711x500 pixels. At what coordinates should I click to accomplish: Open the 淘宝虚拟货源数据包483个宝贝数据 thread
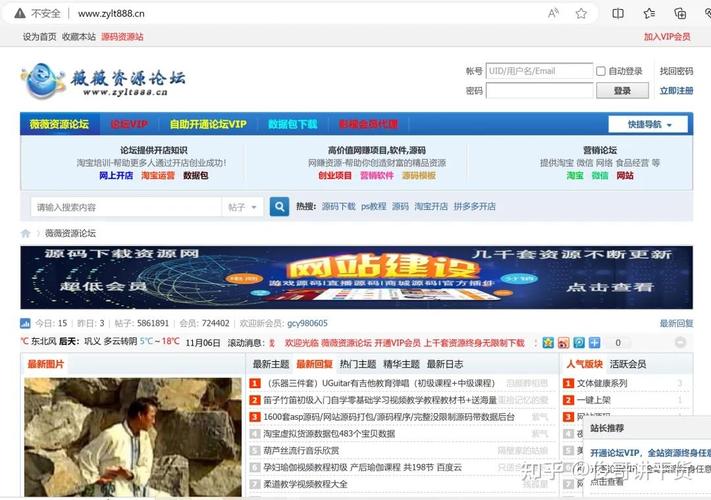click(x=329, y=434)
